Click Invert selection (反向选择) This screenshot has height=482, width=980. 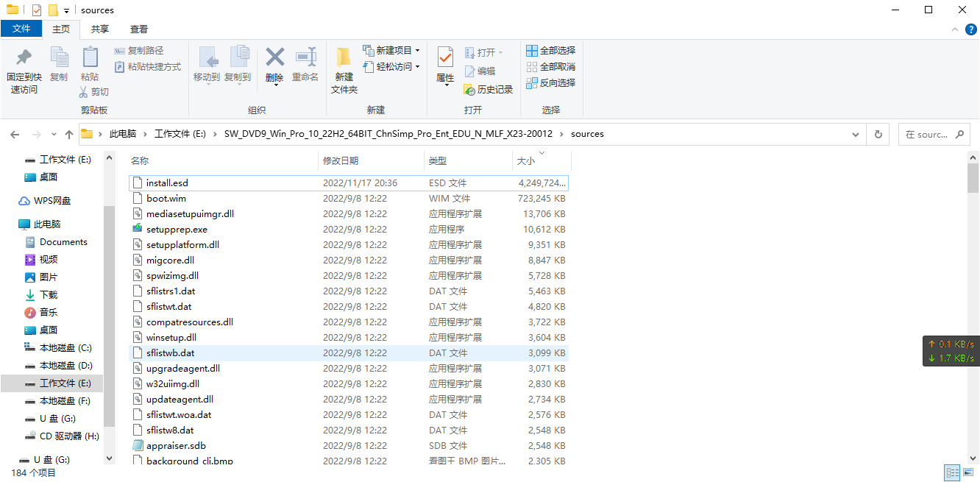(550, 83)
